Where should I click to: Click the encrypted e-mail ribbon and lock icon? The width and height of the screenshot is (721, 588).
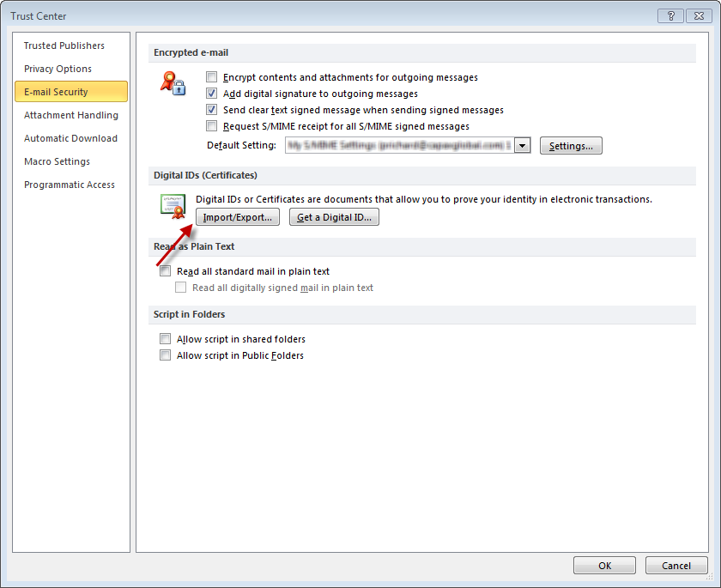click(173, 83)
